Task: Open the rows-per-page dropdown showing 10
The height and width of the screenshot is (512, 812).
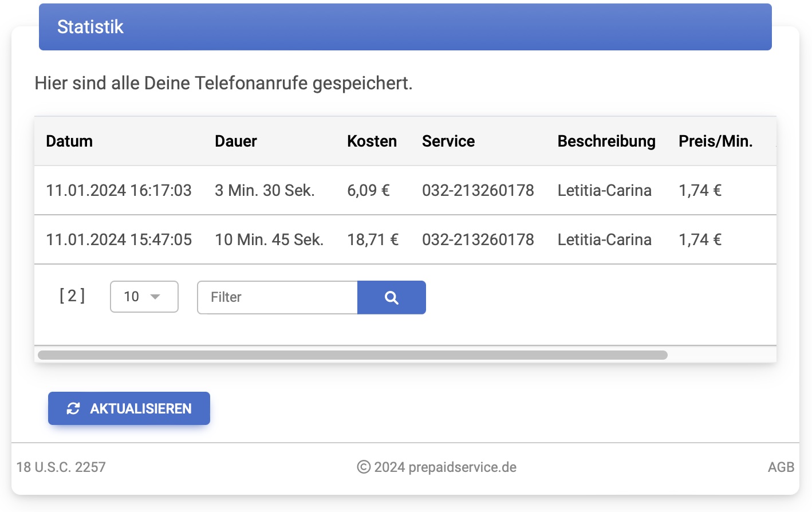Action: [x=144, y=297]
